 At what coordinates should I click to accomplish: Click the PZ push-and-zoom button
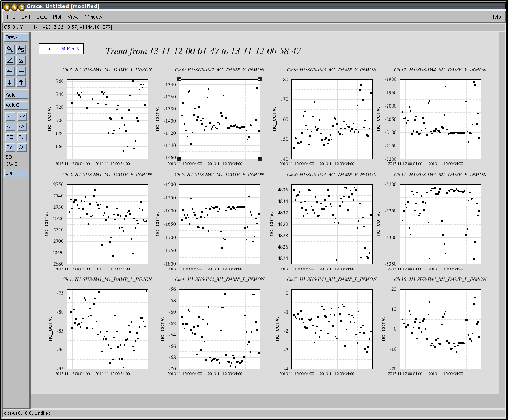10,137
